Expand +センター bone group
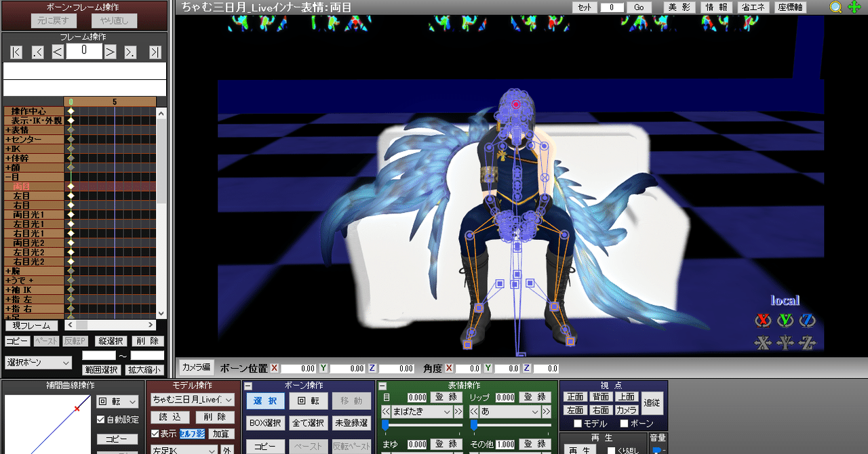The image size is (868, 454). 33,140
